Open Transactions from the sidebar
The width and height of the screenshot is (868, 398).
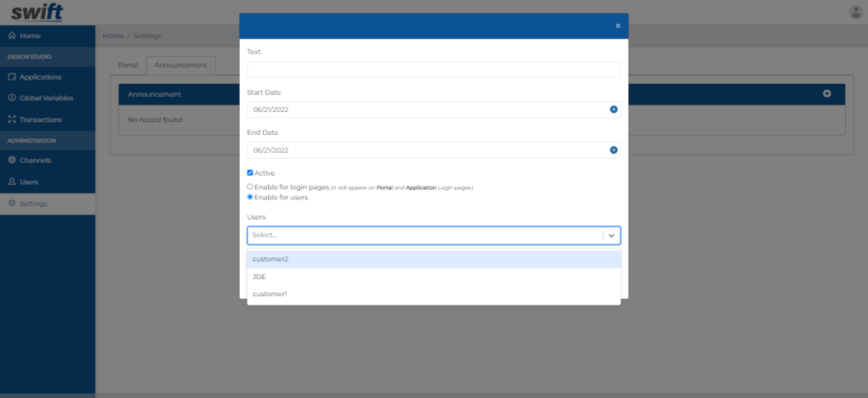tap(40, 120)
